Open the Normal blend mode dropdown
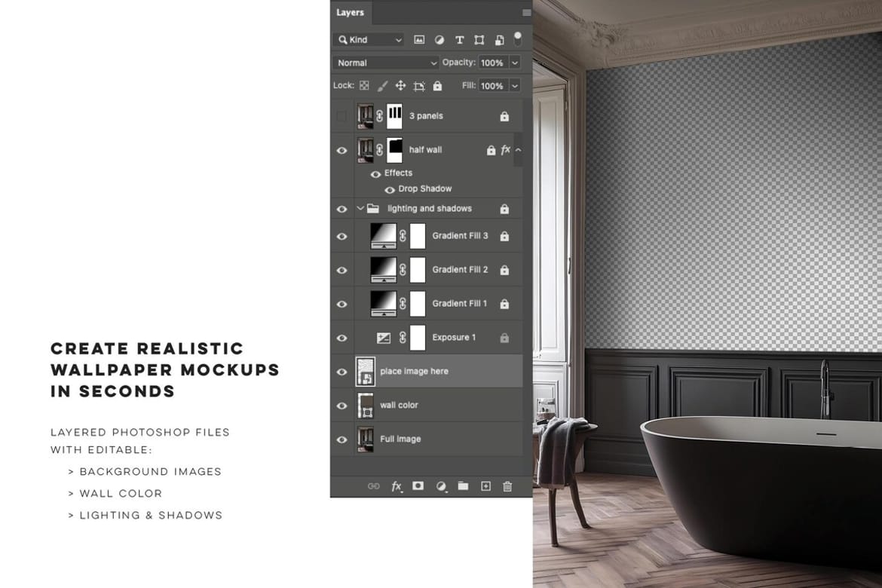This screenshot has width=882, height=588. click(386, 63)
